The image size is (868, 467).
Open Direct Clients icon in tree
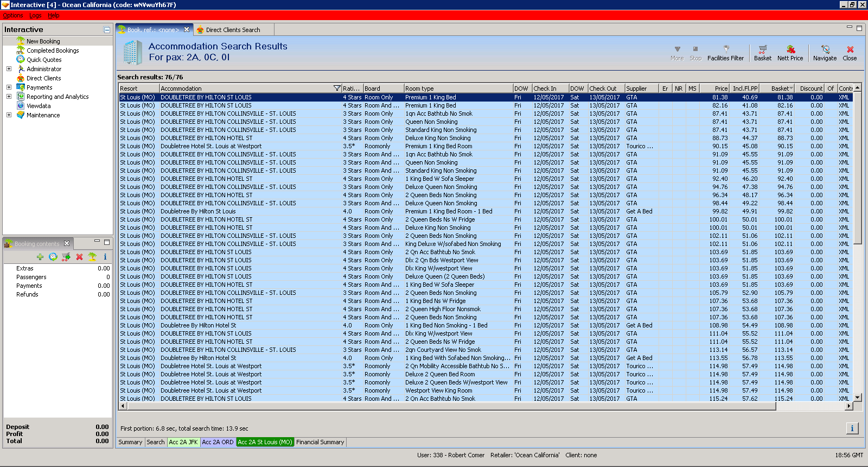(x=21, y=78)
